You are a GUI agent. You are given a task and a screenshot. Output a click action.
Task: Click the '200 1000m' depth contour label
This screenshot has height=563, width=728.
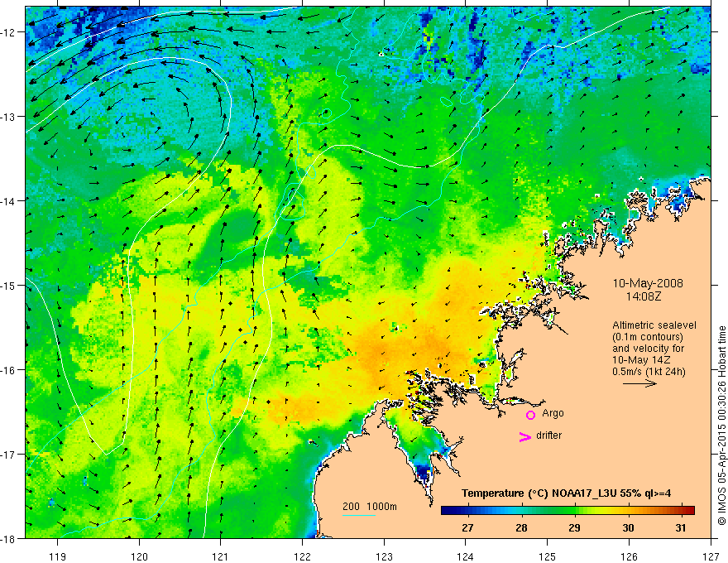coord(370,507)
